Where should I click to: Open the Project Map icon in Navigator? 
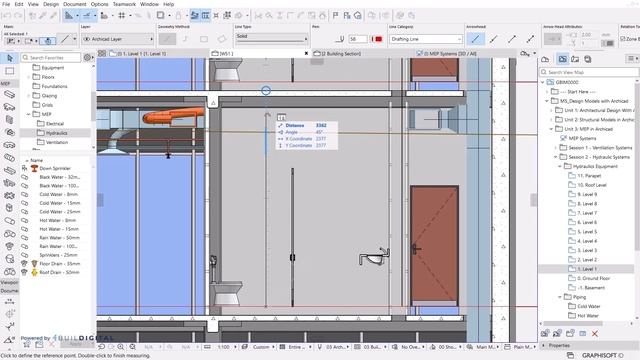[545, 59]
